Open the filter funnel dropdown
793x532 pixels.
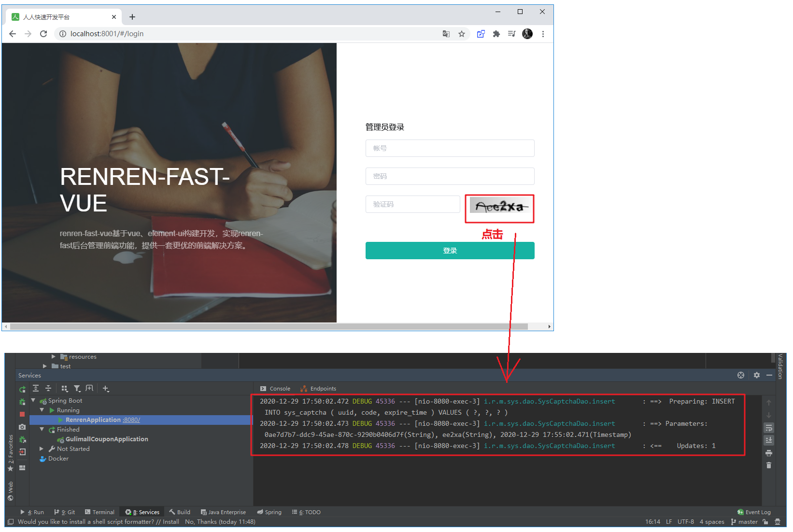pos(77,389)
